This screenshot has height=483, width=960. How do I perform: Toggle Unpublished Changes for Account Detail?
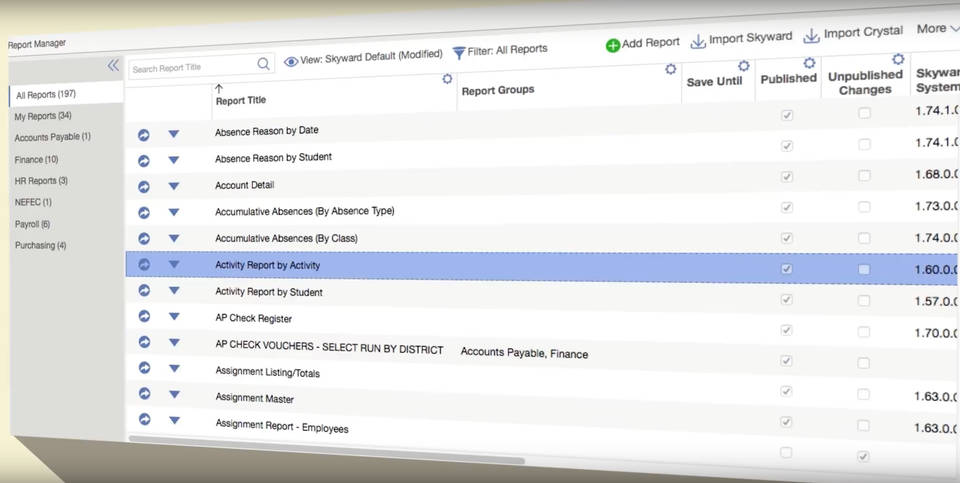tap(864, 176)
